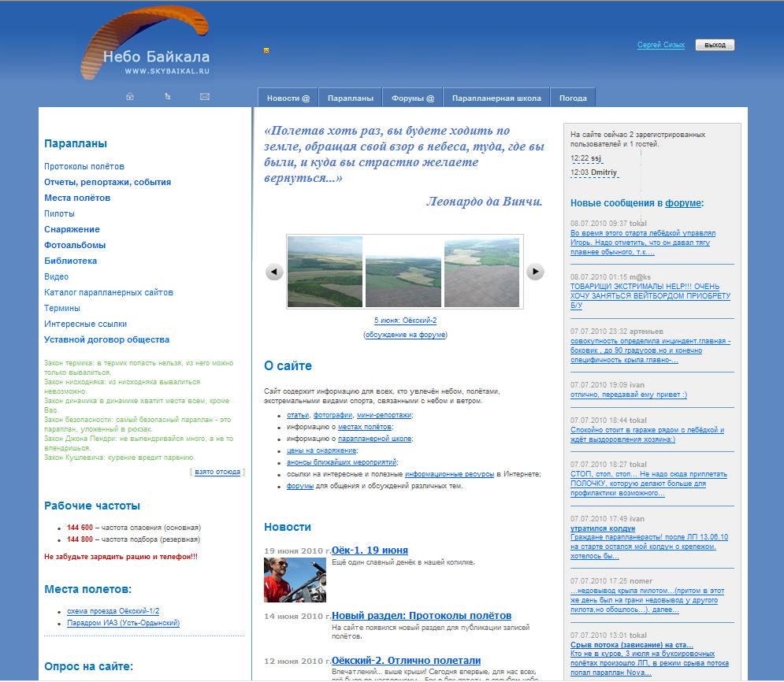Image resolution: width=784 pixels, height=682 pixels.
Task: Click the first carousel landscape photo
Action: 325,272
